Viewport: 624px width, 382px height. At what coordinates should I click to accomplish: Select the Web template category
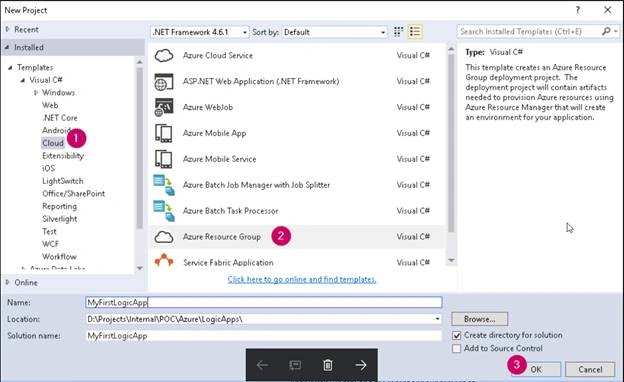click(x=50, y=105)
